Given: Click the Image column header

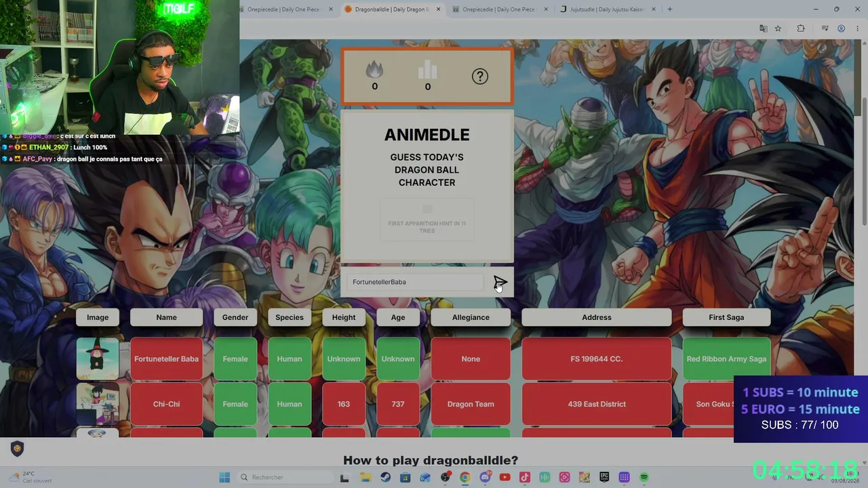Looking at the screenshot, I should pyautogui.click(x=98, y=317).
